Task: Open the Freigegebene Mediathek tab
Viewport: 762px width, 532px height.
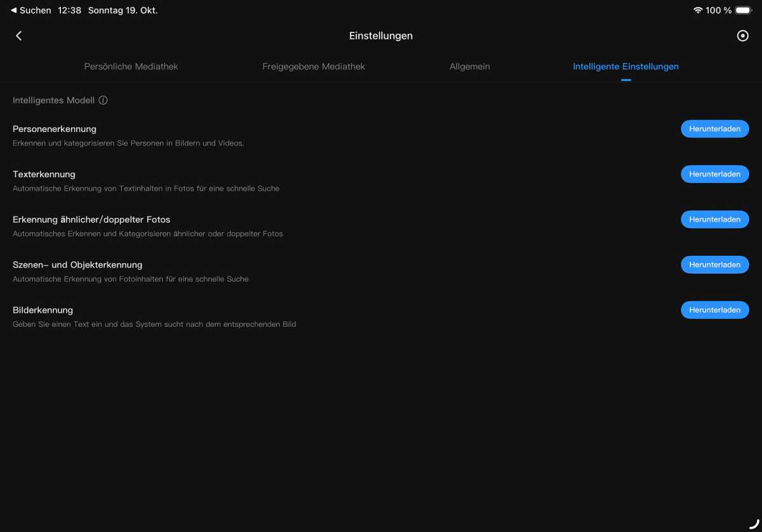Action: [314, 67]
